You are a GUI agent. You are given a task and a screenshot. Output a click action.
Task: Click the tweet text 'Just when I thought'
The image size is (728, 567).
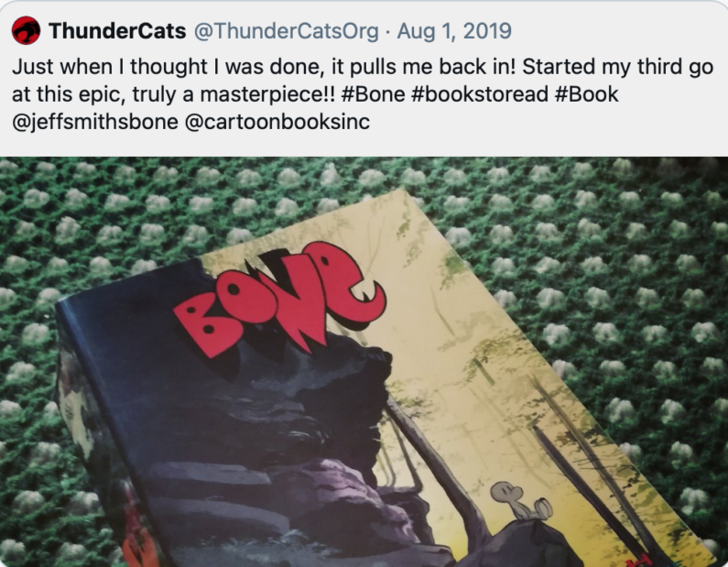(110, 67)
